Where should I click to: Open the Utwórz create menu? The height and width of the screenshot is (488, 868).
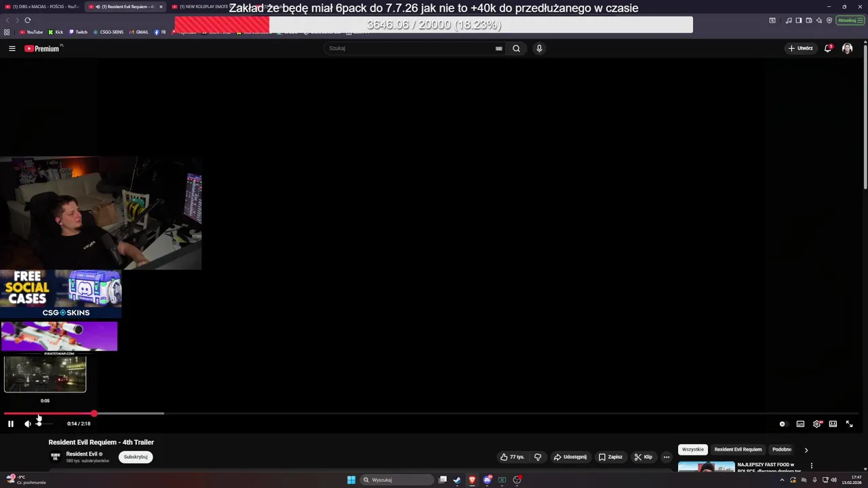800,48
